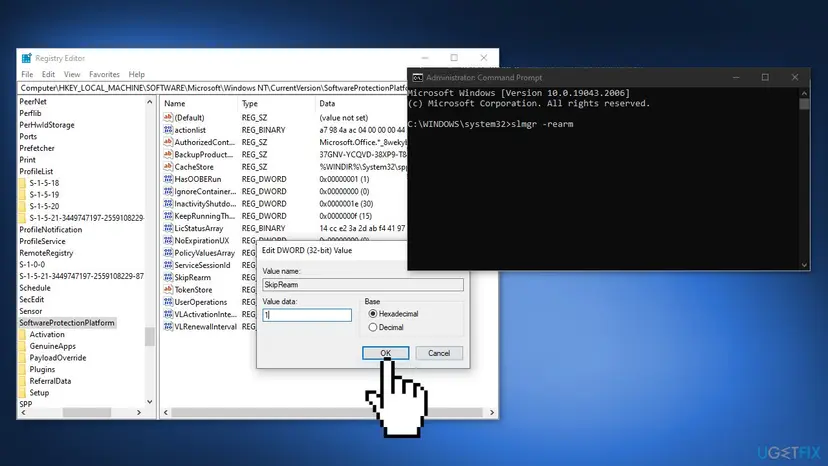Click the Value data input field
The height and width of the screenshot is (466, 828).
(x=307, y=315)
